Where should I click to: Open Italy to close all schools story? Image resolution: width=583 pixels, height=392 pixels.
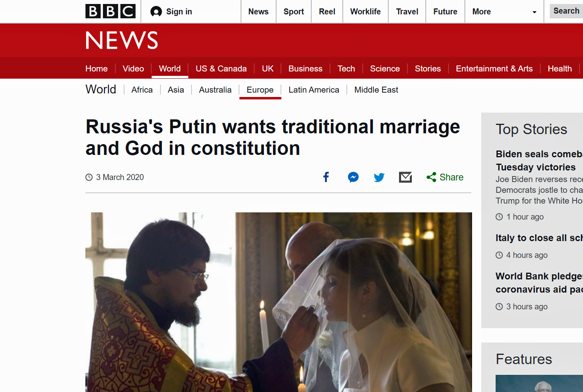pyautogui.click(x=539, y=238)
